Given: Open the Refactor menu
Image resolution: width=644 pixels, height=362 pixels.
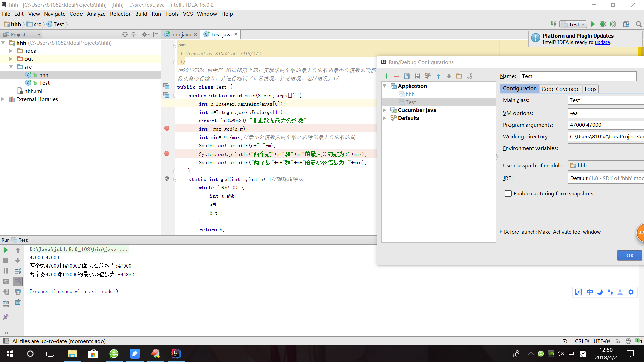Looking at the screenshot, I should (x=120, y=14).
